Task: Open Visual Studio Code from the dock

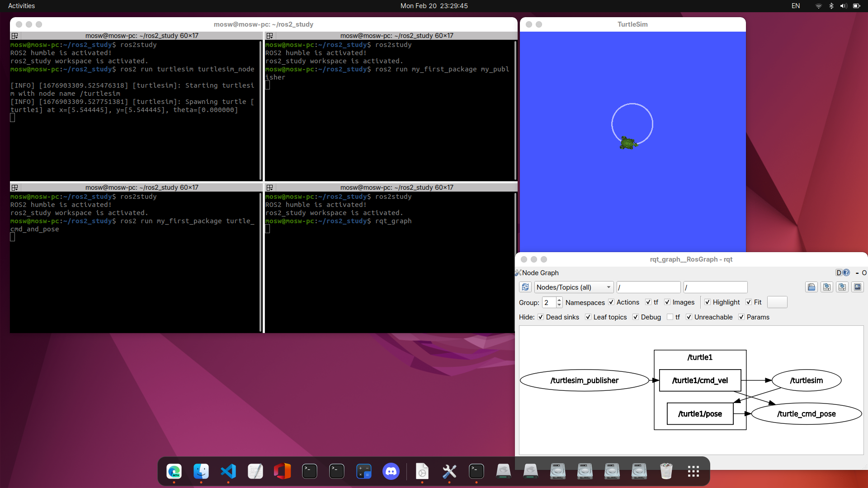Action: 228,472
